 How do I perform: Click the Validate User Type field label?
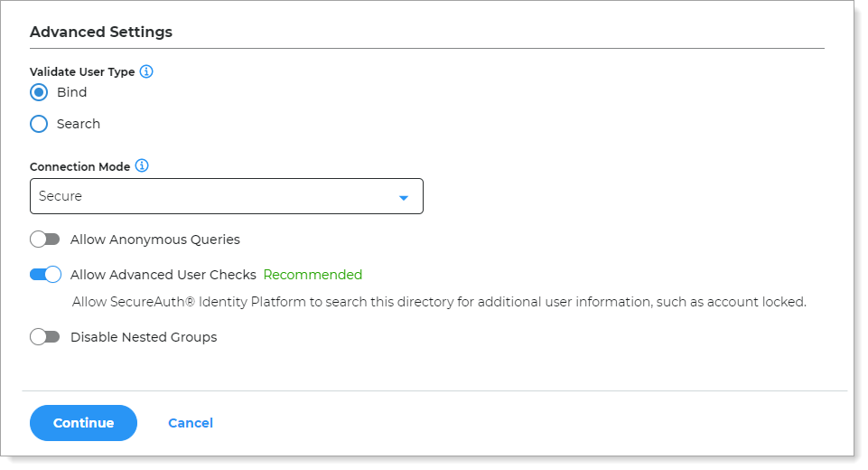pyautogui.click(x=82, y=71)
